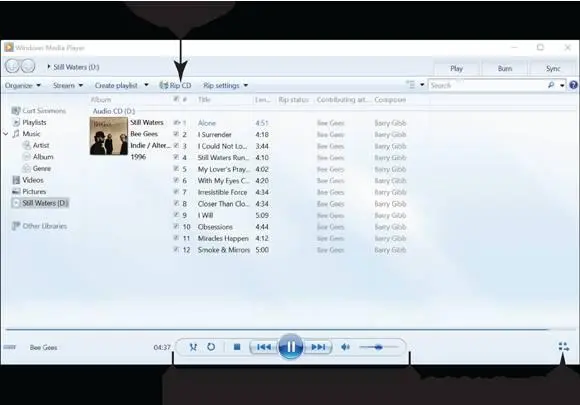
Task: Open the Help icon
Action: pyautogui.click(x=573, y=85)
